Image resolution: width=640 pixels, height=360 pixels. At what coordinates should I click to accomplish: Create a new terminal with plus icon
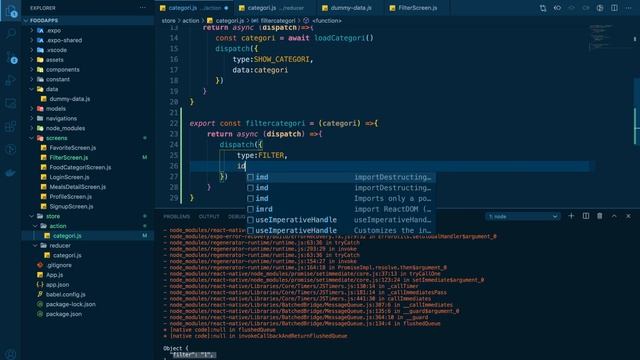[x=571, y=216]
